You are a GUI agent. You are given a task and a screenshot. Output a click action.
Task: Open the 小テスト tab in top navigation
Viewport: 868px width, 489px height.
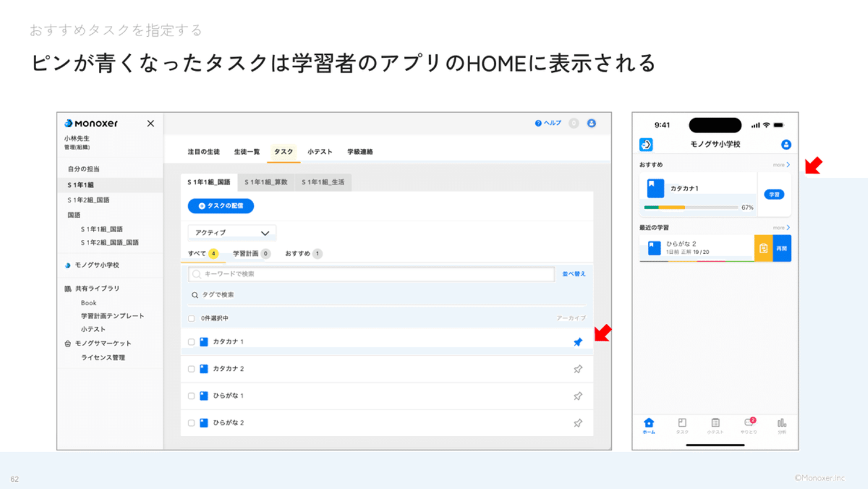pos(320,152)
